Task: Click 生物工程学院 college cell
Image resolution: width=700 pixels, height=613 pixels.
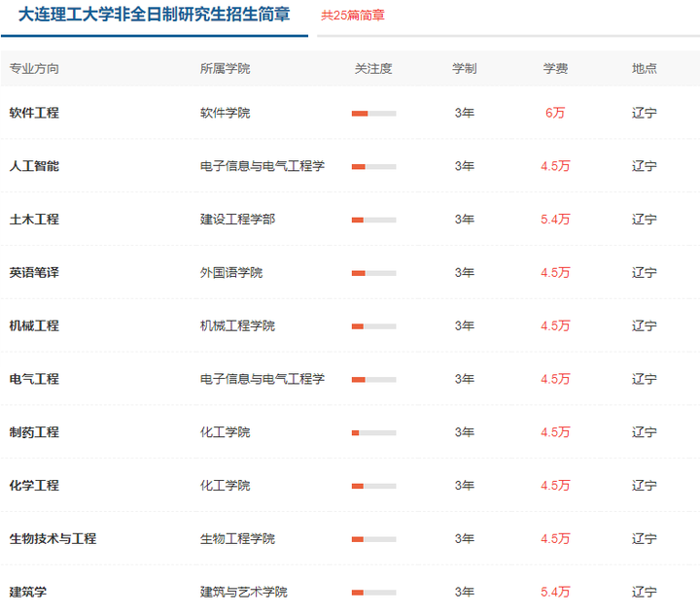Action: 237,538
